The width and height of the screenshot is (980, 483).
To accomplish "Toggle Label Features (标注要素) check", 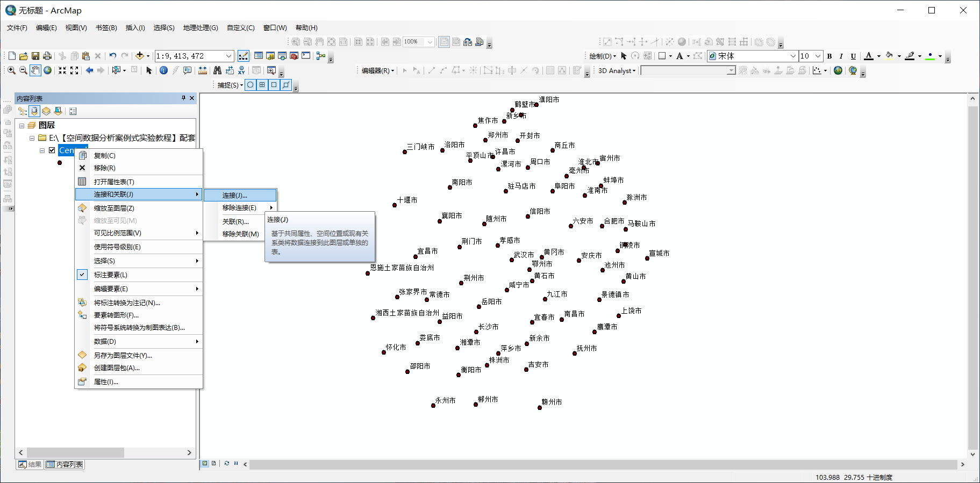I will 82,275.
